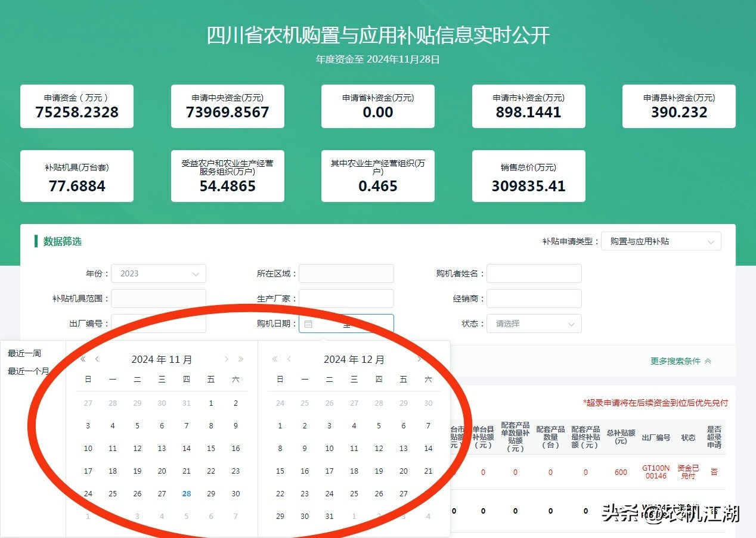756x538 pixels.
Task: Click the 所在区域 input field
Action: click(x=346, y=273)
